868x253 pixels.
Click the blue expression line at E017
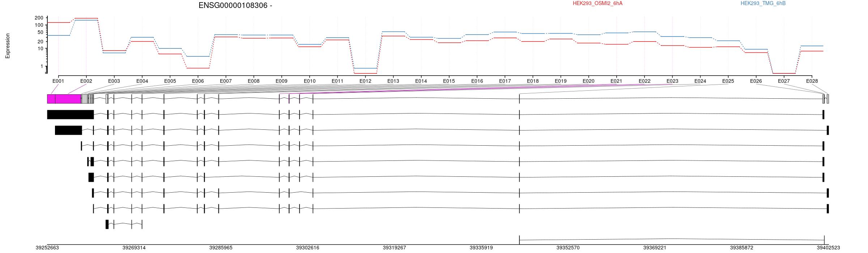[505, 32]
